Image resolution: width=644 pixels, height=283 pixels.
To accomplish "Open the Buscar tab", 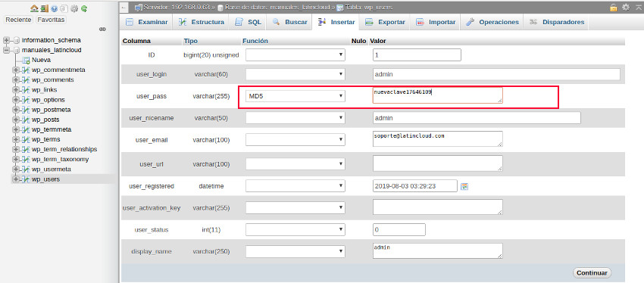I will [289, 22].
